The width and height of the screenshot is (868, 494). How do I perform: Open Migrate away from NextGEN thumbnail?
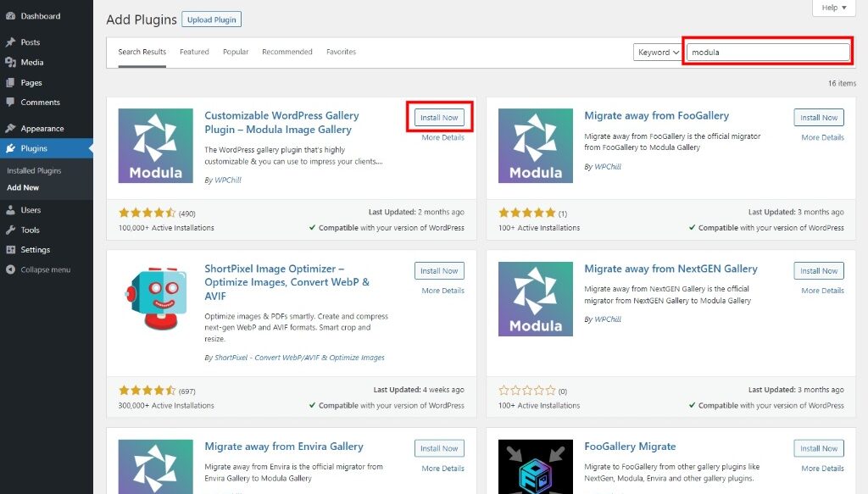[536, 299]
